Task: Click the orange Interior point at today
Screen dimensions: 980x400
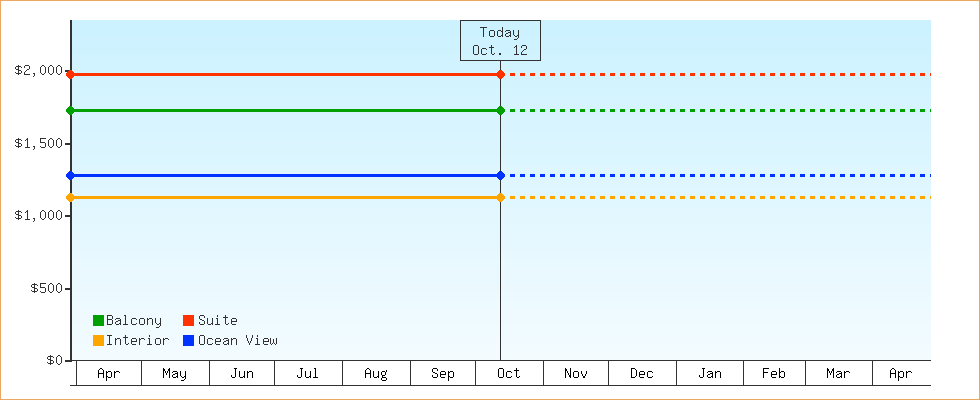Action: click(500, 197)
